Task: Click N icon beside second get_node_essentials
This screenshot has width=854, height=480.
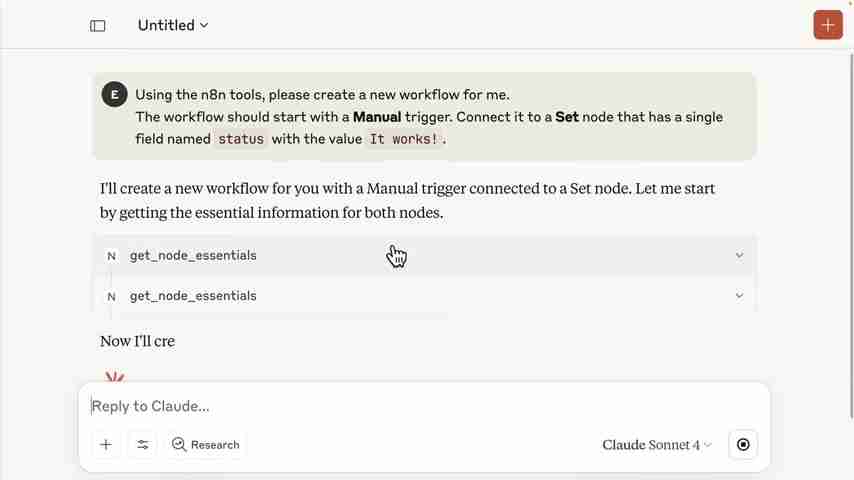Action: [x=111, y=296]
